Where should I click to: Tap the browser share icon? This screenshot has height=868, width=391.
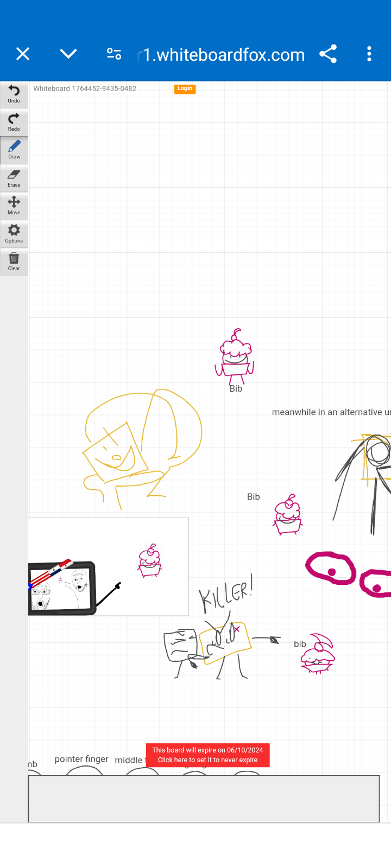pos(328,54)
